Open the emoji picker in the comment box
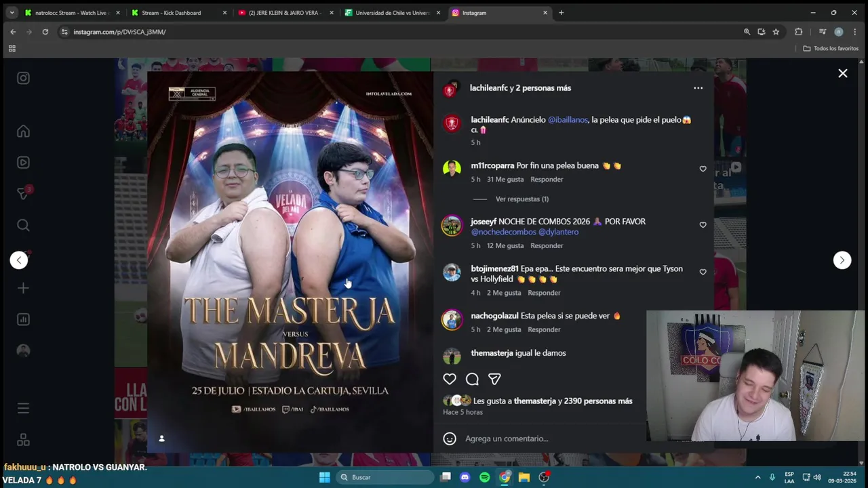The image size is (868, 488). coord(450,439)
